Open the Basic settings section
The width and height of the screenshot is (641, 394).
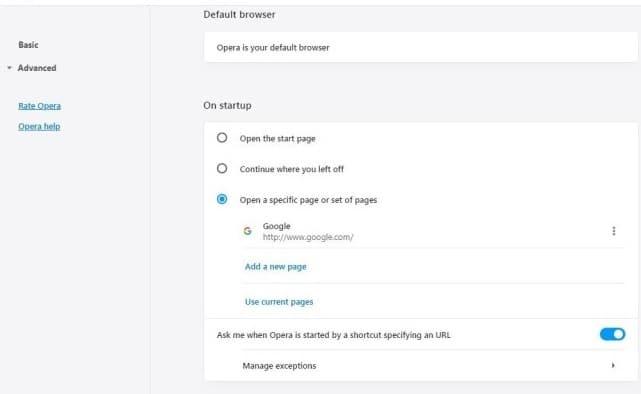click(28, 45)
